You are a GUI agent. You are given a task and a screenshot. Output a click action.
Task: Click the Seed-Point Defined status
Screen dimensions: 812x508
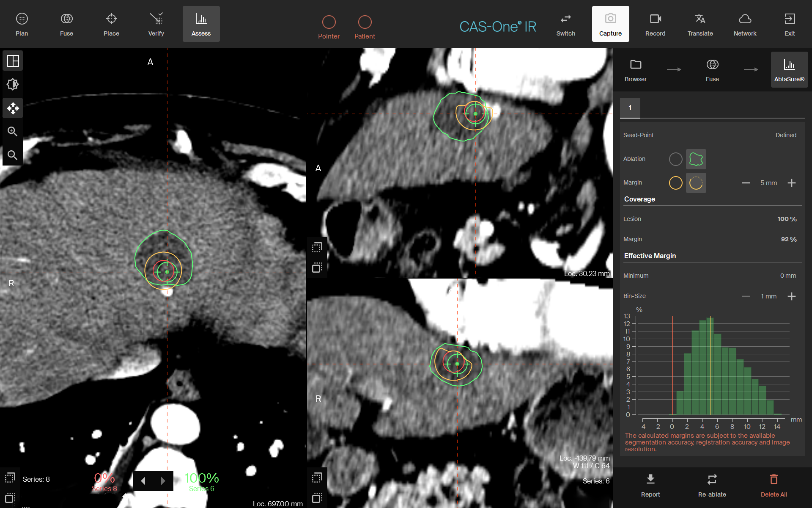(786, 135)
